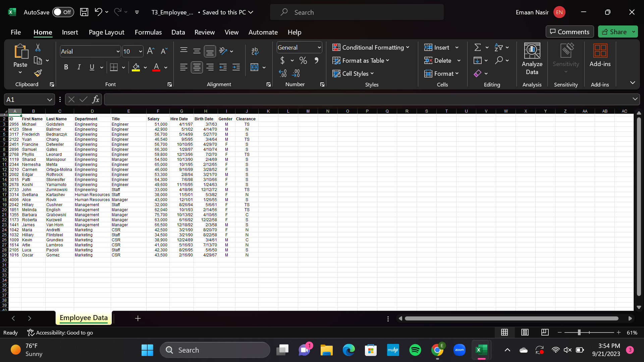This screenshot has width=644, height=362.
Task: Click the Wrap Text icon
Action: pyautogui.click(x=255, y=51)
